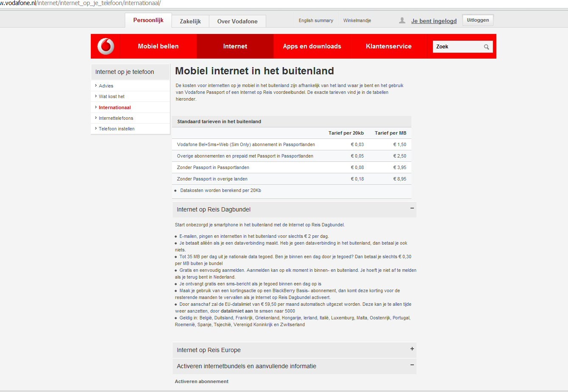The width and height of the screenshot is (568, 392).
Task: Click Activeren abonnement subheading
Action: [x=202, y=381]
